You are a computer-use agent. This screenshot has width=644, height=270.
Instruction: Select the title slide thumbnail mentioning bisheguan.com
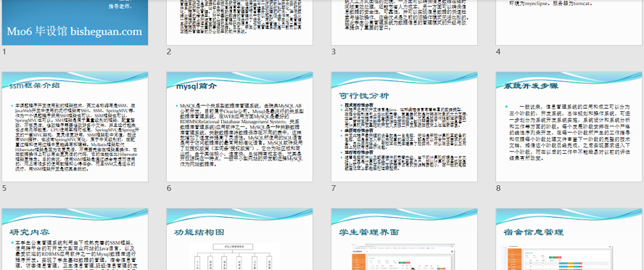pyautogui.click(x=75, y=22)
